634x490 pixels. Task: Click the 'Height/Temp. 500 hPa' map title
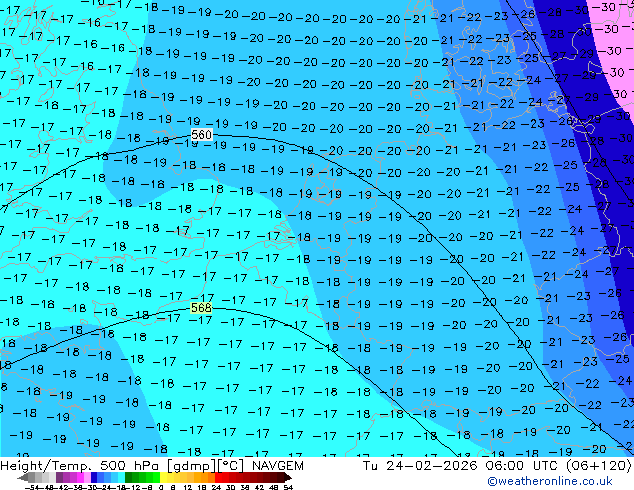click(81, 466)
